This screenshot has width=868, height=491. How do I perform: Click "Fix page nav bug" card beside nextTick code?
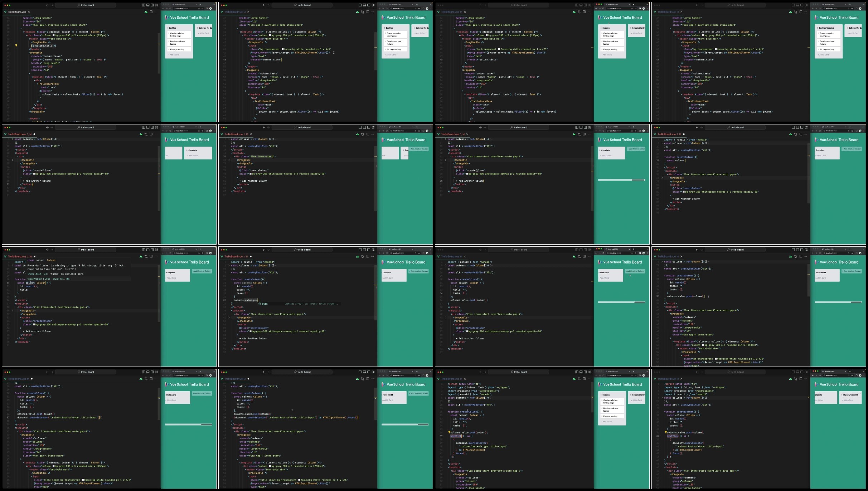pyautogui.click(x=612, y=416)
